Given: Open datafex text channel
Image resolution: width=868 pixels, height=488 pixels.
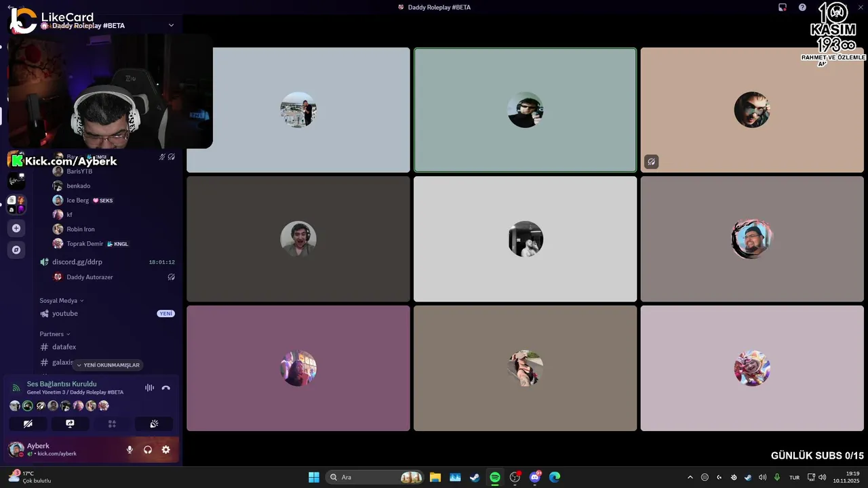Looking at the screenshot, I should click(107, 347).
